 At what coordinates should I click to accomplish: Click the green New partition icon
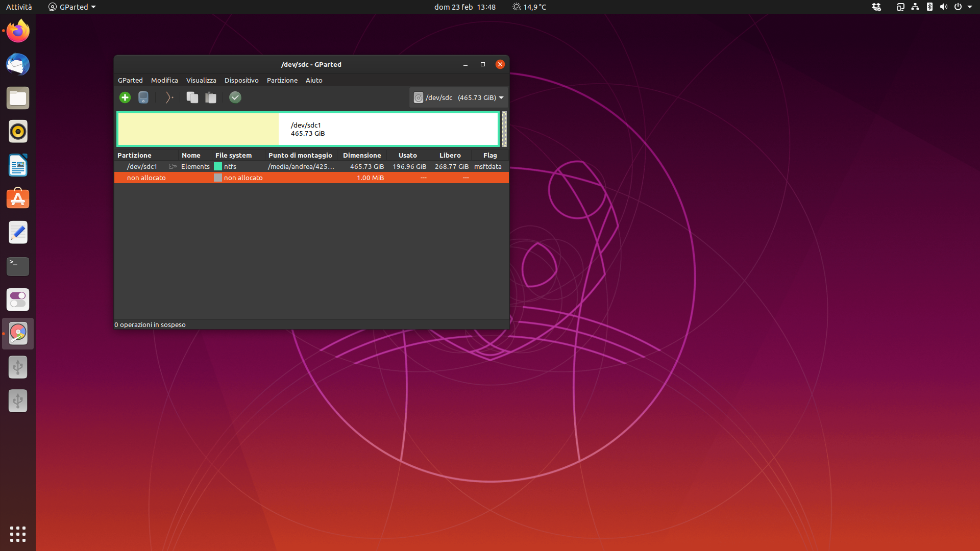point(125,97)
